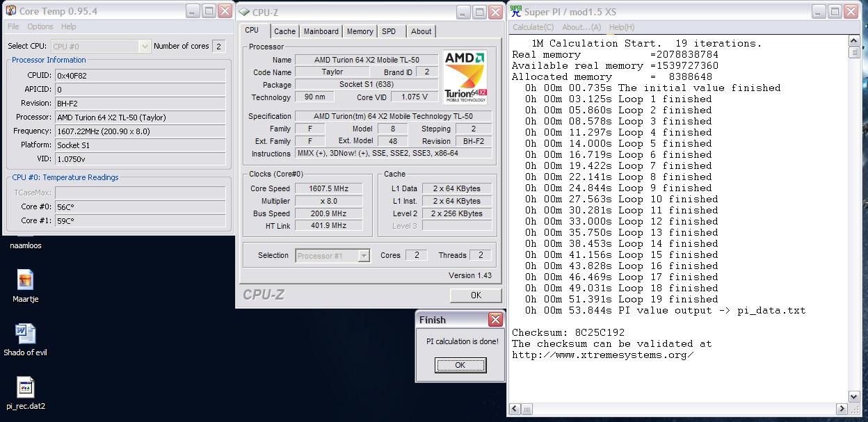The image size is (868, 422).
Task: Click the Bus Speed value 200.9 MHz
Action: (x=329, y=213)
